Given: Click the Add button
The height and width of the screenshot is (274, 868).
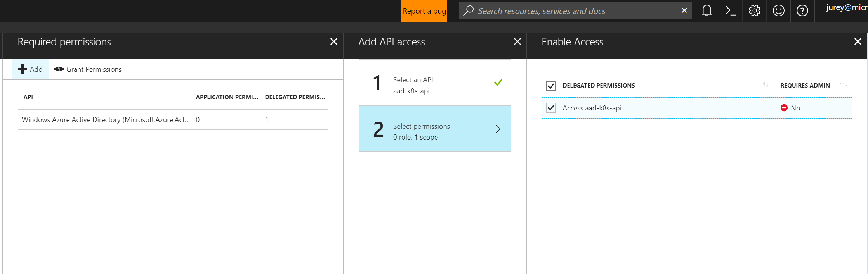Looking at the screenshot, I should coord(30,69).
